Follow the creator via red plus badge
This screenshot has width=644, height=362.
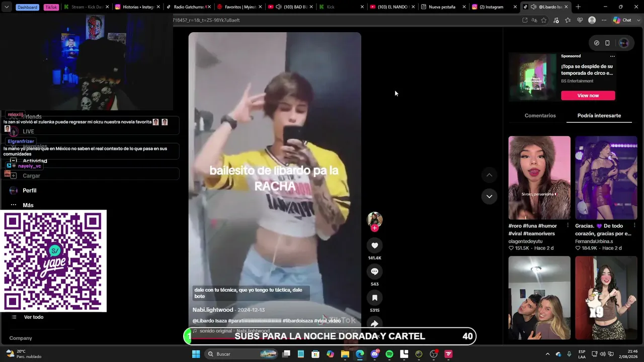[x=374, y=228]
